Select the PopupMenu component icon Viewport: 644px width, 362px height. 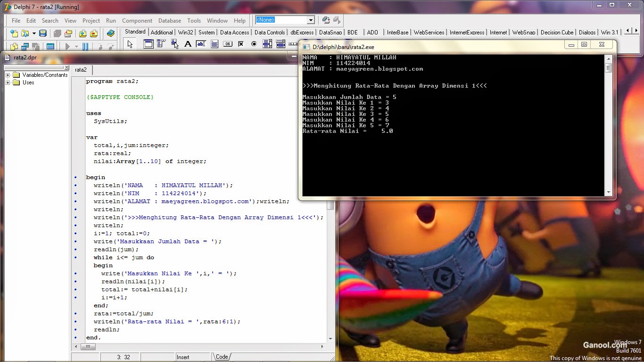[174, 44]
